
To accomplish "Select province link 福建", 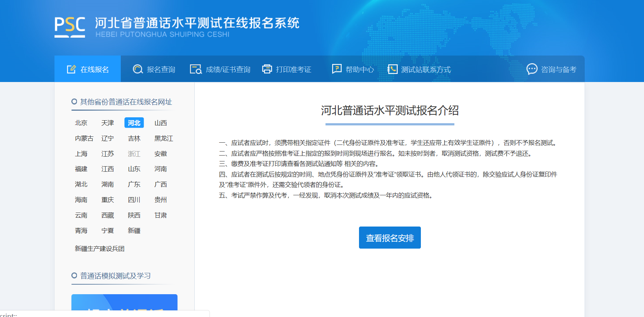I will point(81,169).
